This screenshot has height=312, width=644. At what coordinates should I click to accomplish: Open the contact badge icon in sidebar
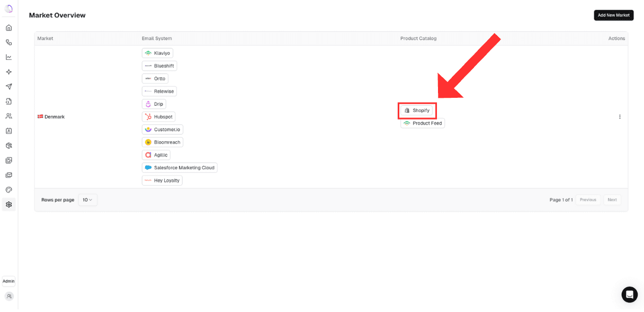click(x=8, y=131)
